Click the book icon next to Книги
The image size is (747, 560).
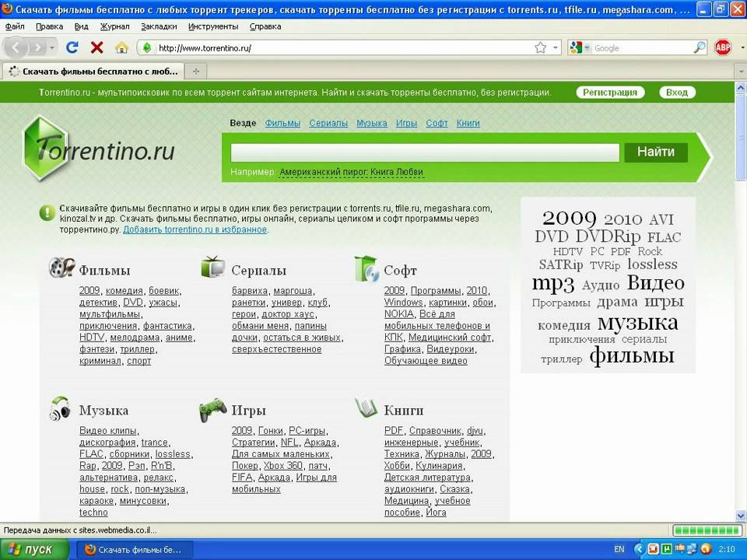click(366, 408)
